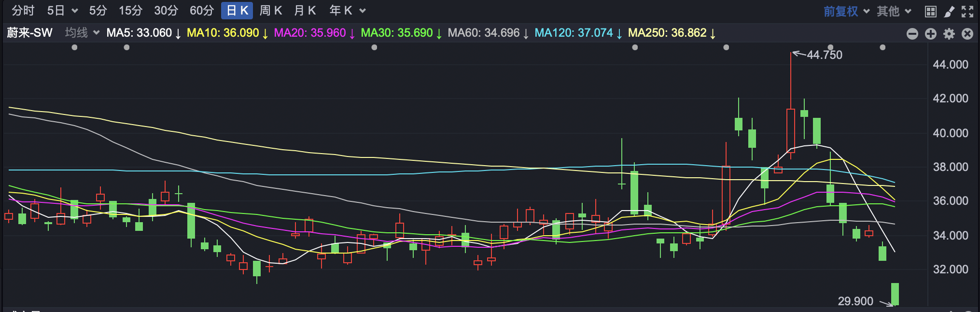
Task: Choose the 60分 interval
Action: (202, 11)
